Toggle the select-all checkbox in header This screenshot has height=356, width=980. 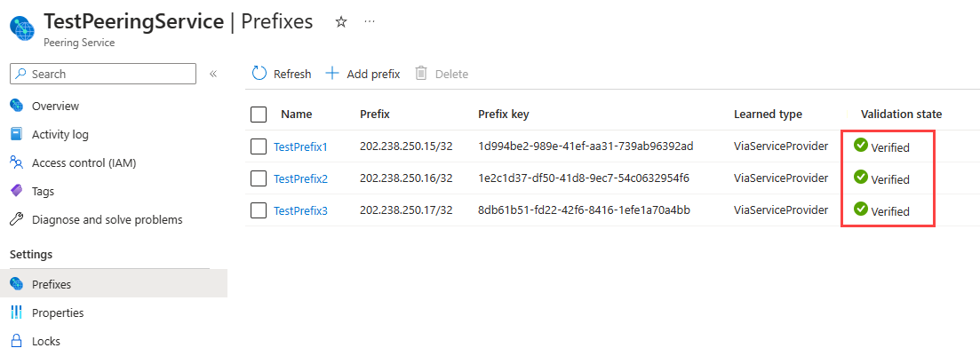pos(259,115)
